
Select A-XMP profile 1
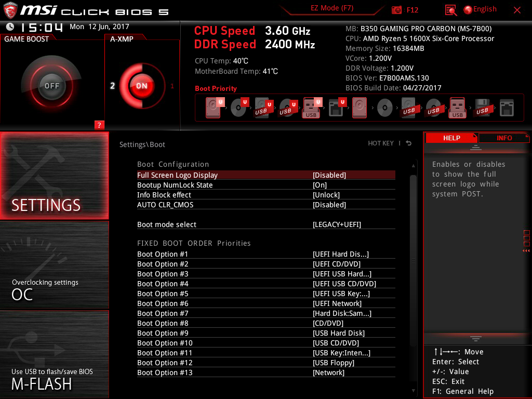(172, 86)
